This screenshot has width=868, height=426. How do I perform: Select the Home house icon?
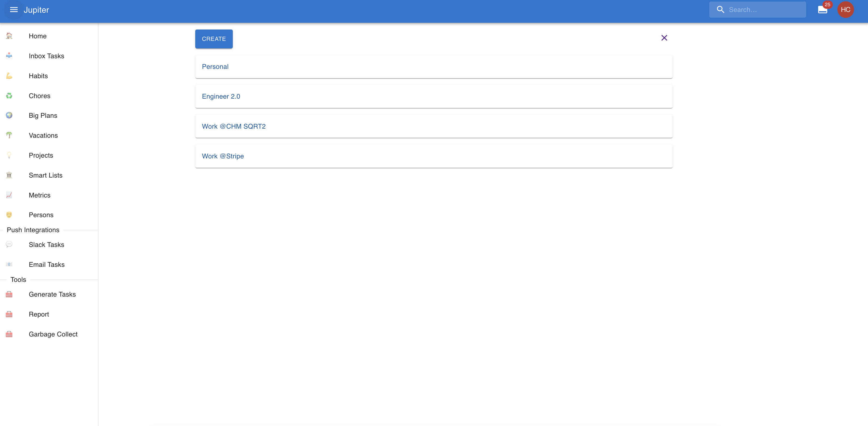point(9,36)
